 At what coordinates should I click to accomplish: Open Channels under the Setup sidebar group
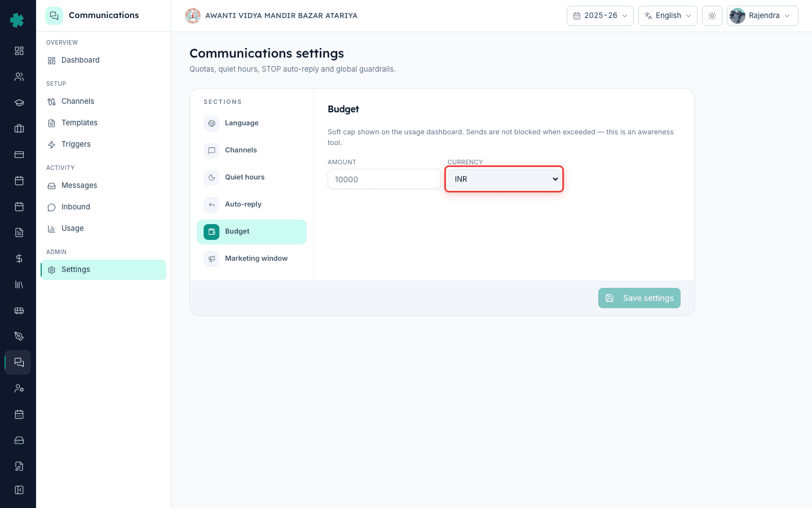tap(104, 102)
